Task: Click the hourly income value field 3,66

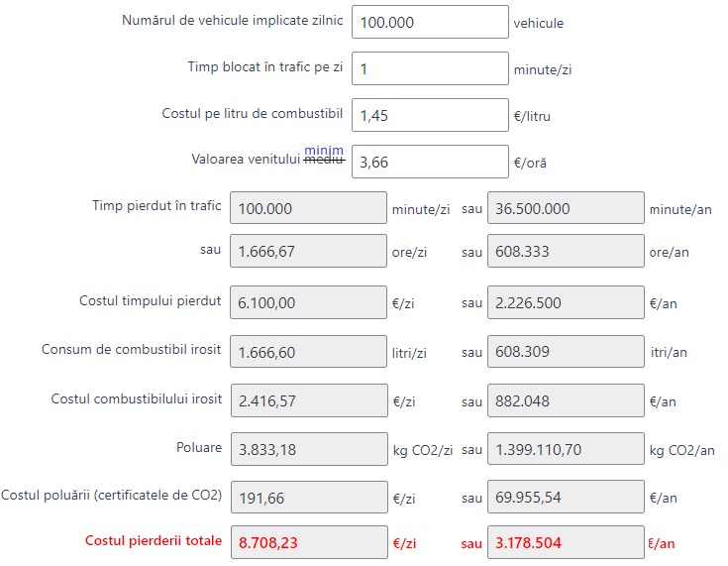Action: pos(430,162)
